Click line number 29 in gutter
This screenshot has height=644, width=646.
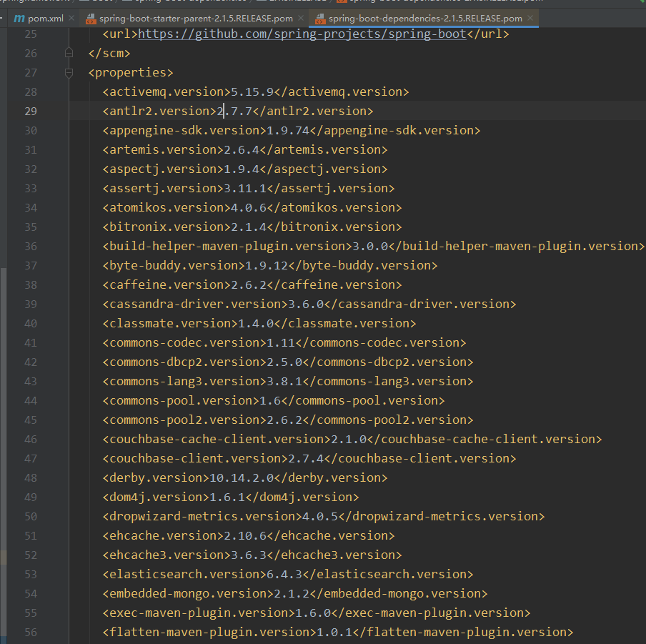[31, 112]
